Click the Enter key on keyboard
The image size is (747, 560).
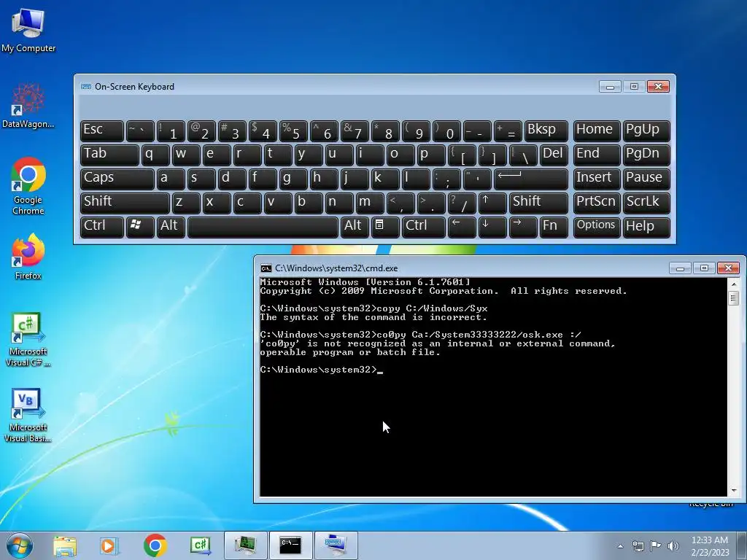(x=531, y=179)
